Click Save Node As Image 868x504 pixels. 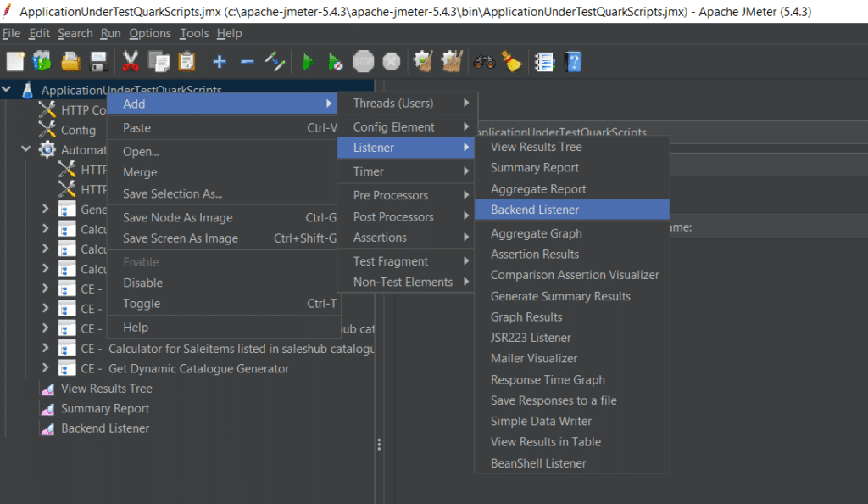222,218
